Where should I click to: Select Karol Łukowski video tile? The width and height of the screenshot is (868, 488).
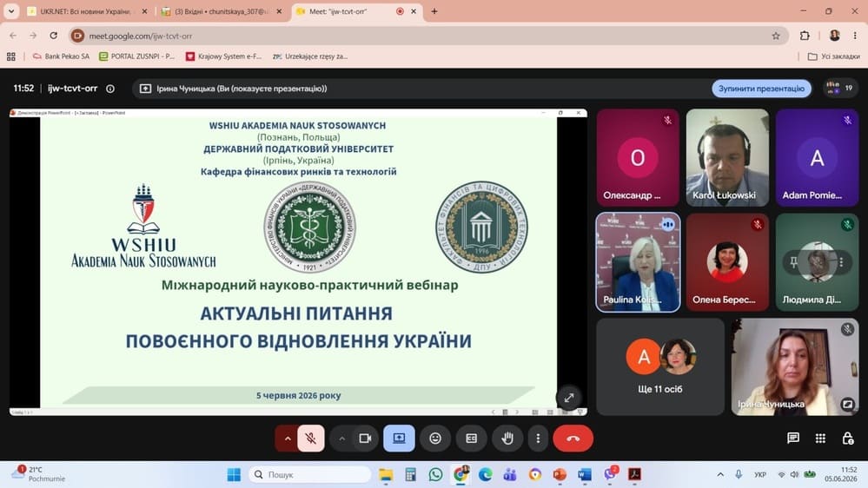tap(727, 158)
